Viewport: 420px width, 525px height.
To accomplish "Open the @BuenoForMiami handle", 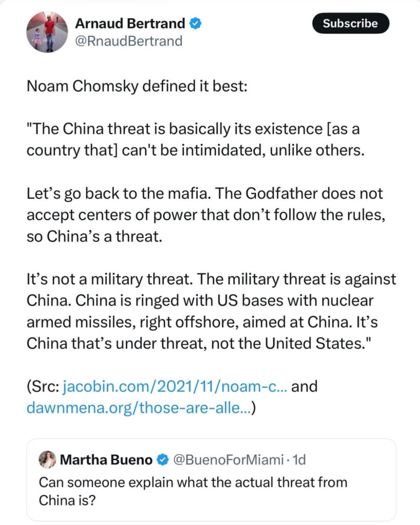I will (x=228, y=460).
